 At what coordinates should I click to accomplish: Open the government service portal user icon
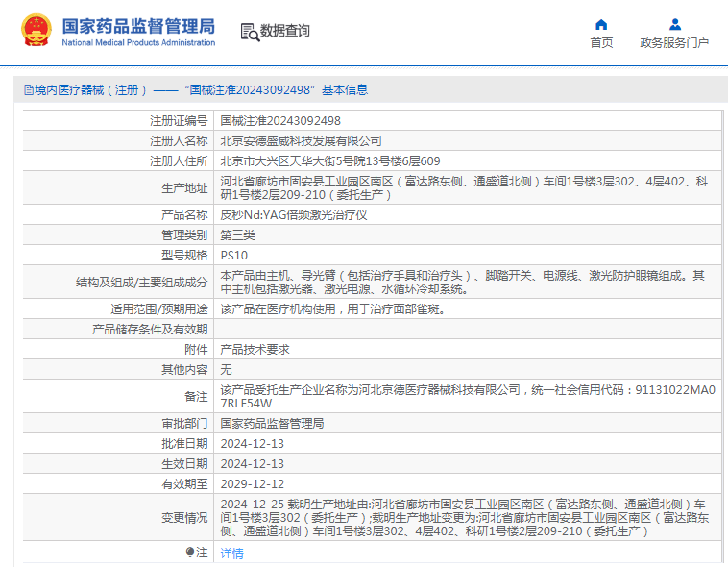675,24
